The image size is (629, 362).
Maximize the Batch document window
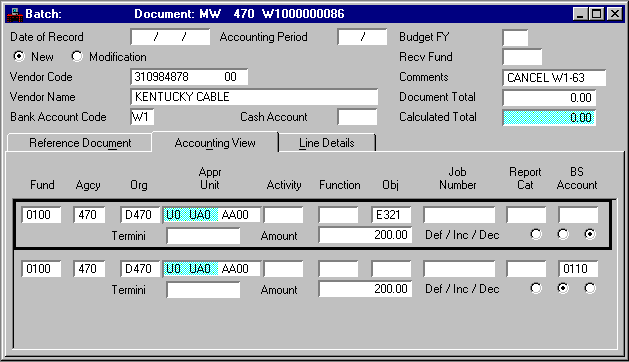[596, 14]
